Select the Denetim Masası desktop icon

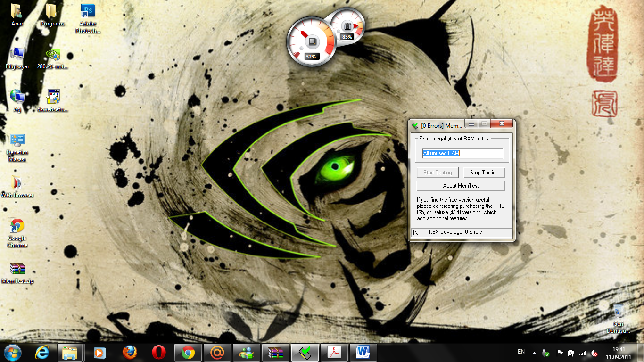point(17,148)
